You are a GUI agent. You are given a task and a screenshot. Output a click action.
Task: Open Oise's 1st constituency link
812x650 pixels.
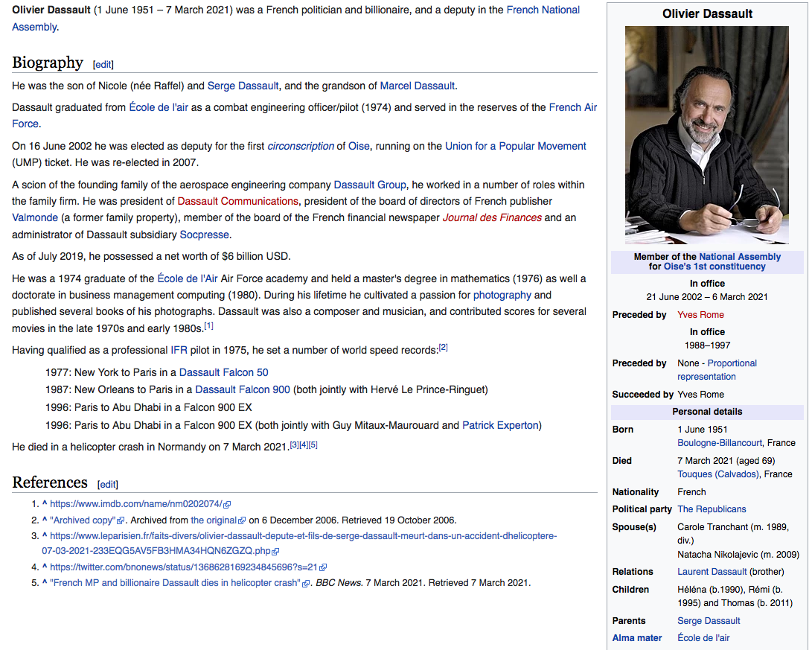(714, 267)
